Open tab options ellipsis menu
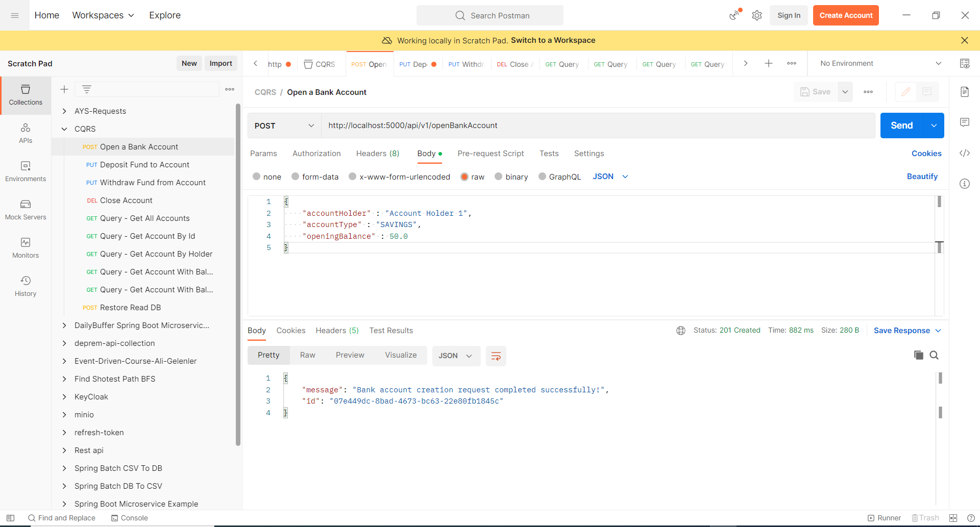Screen dimensions: 980x527 point(792,63)
